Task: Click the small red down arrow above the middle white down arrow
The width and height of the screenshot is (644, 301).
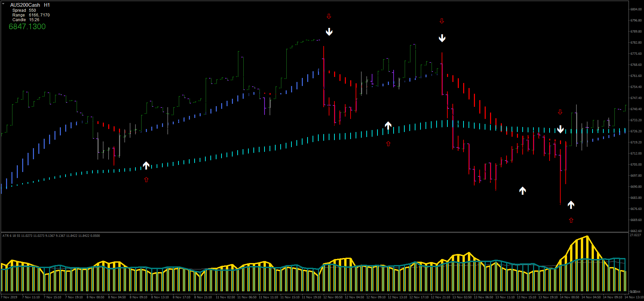Action: coord(442,21)
